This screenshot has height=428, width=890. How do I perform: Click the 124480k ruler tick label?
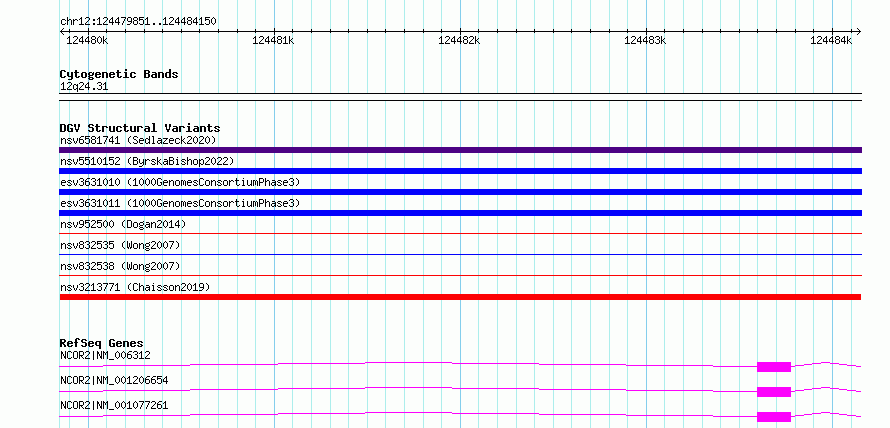point(87,40)
